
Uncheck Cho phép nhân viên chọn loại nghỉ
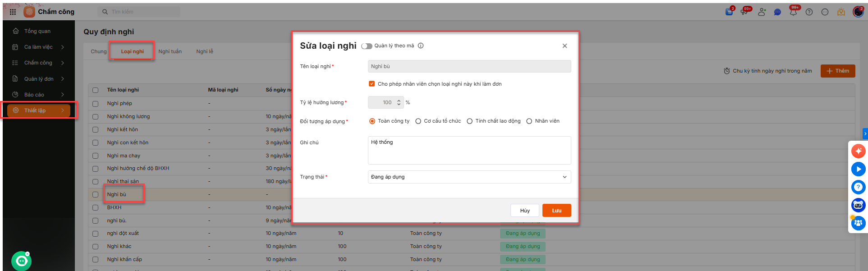[x=372, y=84]
